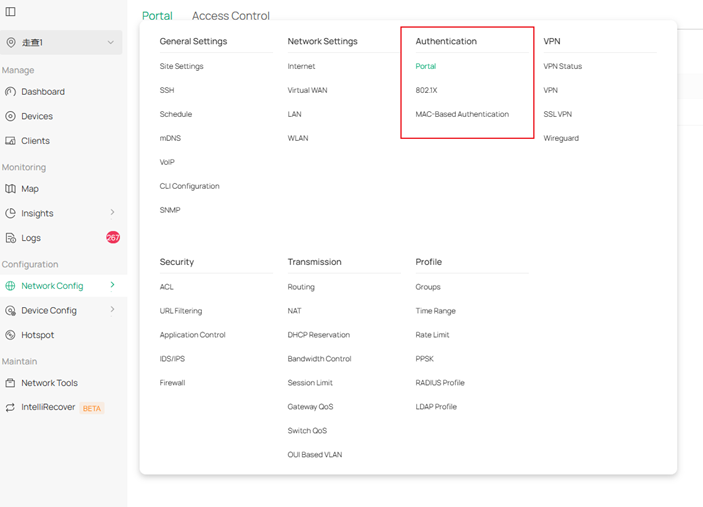Click the Logs document icon
The image size is (703, 507).
tap(10, 238)
